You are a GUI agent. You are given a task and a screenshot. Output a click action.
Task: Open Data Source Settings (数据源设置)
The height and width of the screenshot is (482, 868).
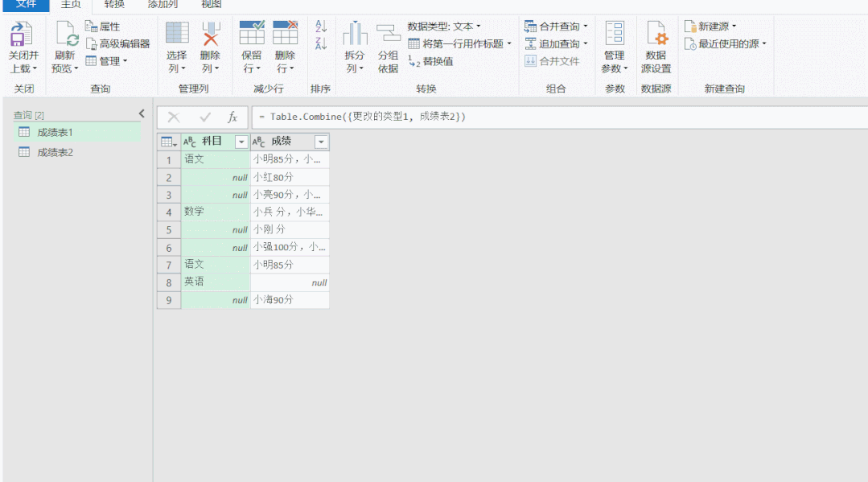pyautogui.click(x=656, y=47)
